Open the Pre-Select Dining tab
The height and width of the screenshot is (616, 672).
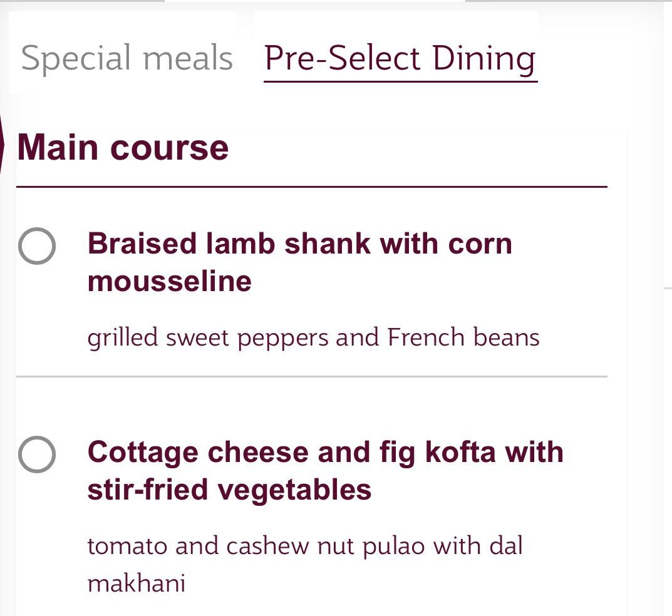click(x=400, y=59)
